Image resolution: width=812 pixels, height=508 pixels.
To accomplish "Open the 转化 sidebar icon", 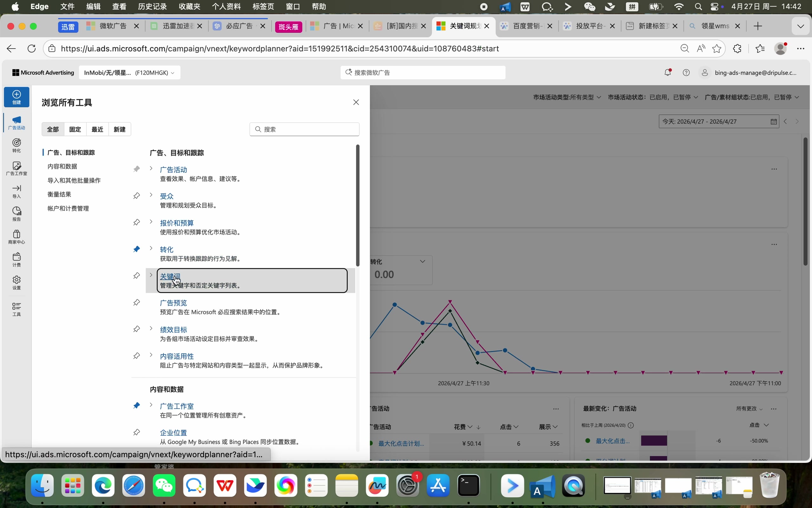I will (x=16, y=145).
